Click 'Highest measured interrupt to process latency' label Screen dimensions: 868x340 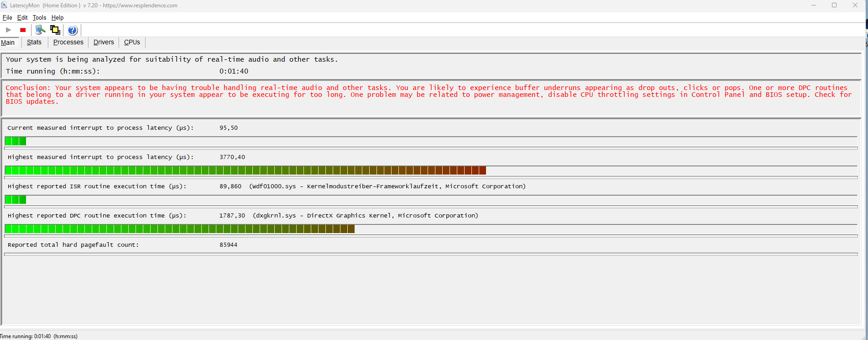[100, 157]
